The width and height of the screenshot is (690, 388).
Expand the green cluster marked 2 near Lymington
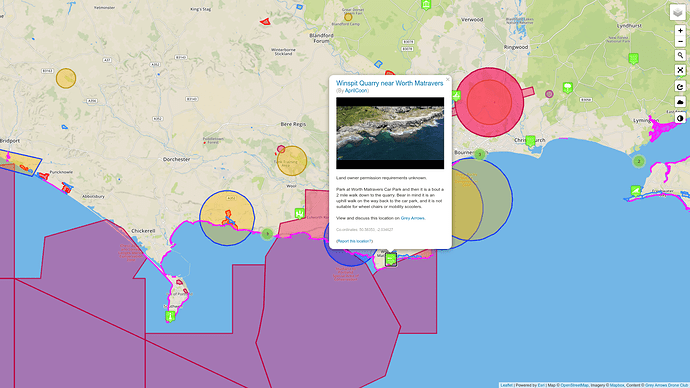coord(639,161)
